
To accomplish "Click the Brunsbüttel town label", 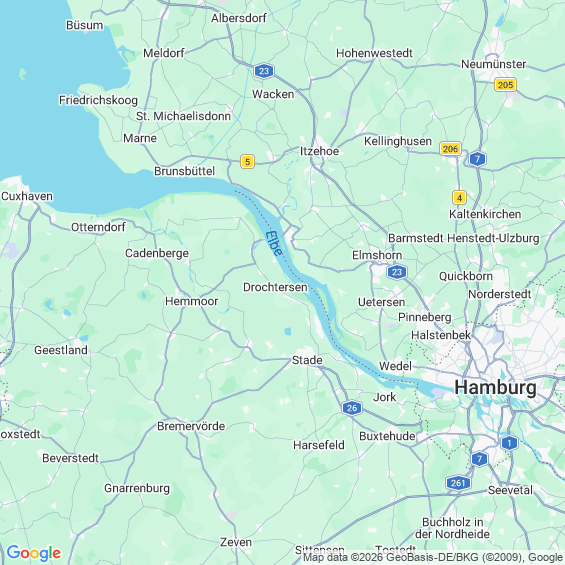I will click(184, 171).
